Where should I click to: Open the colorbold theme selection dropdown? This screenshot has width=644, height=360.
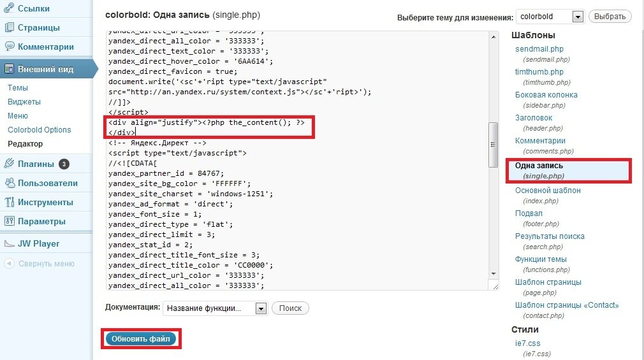[x=578, y=17]
